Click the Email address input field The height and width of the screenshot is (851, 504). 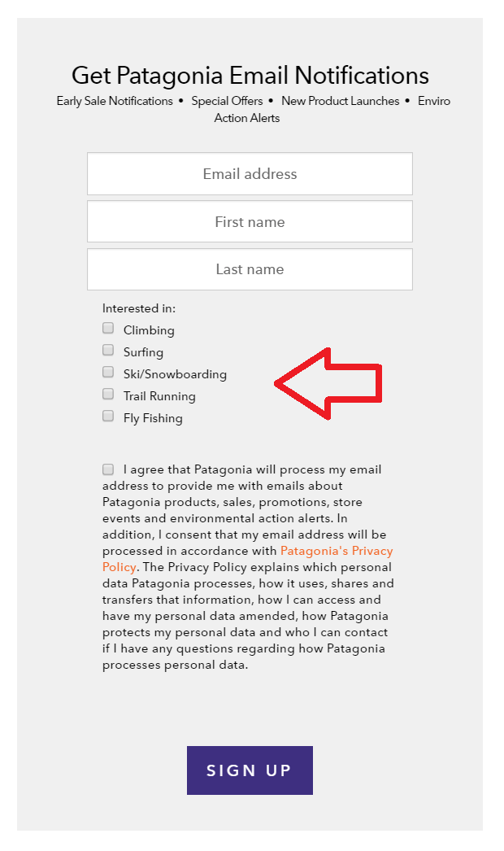click(250, 173)
